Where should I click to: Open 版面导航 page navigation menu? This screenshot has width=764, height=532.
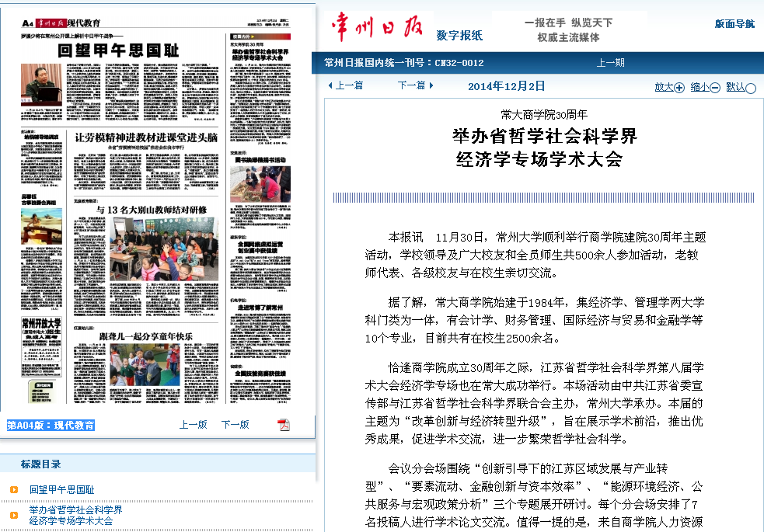(734, 24)
